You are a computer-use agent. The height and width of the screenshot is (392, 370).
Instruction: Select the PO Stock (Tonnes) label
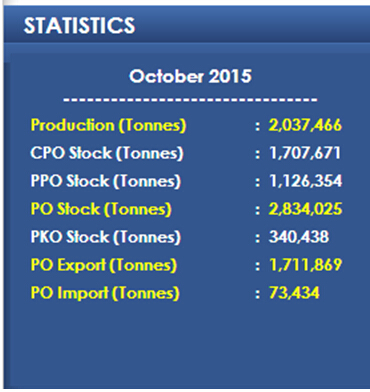[x=101, y=209]
